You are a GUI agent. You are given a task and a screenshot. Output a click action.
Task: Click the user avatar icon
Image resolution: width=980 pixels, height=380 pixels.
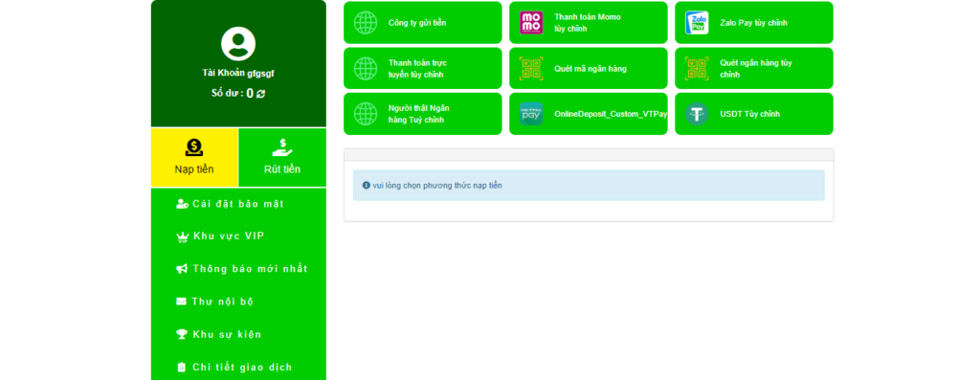point(238,44)
